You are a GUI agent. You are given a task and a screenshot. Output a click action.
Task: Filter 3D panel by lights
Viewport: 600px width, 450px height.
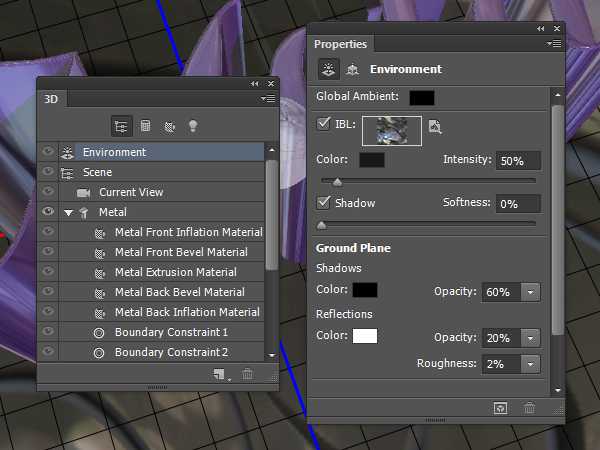click(x=193, y=126)
